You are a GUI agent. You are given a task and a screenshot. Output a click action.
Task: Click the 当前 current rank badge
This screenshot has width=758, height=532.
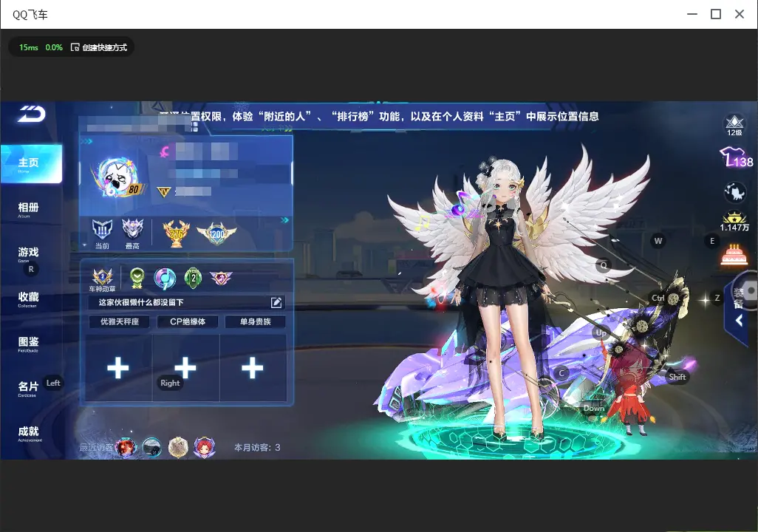102,233
